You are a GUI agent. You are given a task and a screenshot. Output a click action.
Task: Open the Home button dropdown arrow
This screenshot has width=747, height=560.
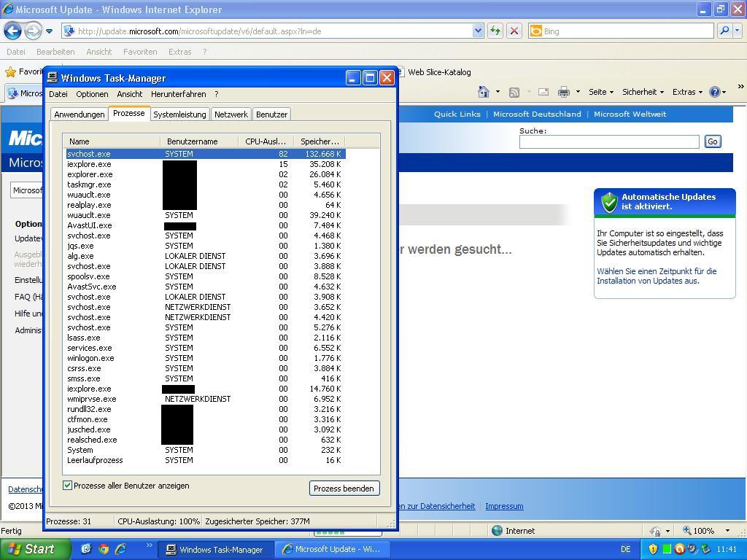(498, 92)
